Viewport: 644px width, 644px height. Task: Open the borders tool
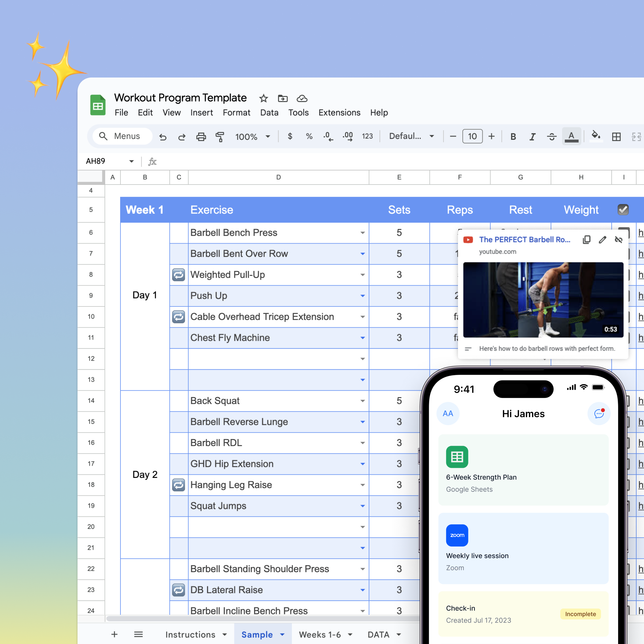[616, 137]
